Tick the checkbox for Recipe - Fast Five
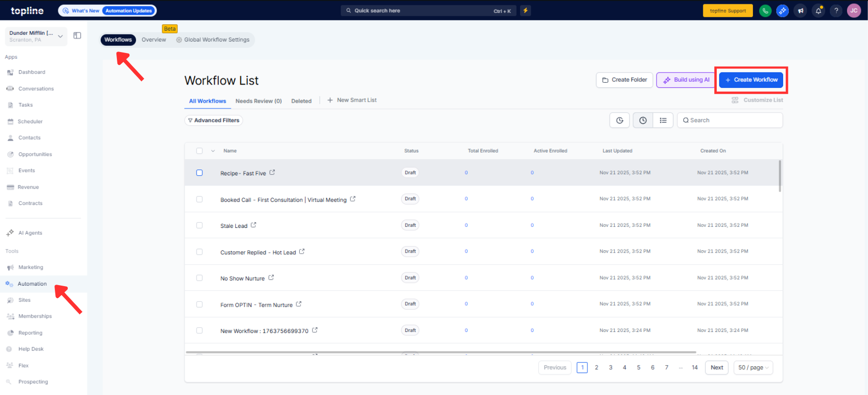 (x=199, y=173)
